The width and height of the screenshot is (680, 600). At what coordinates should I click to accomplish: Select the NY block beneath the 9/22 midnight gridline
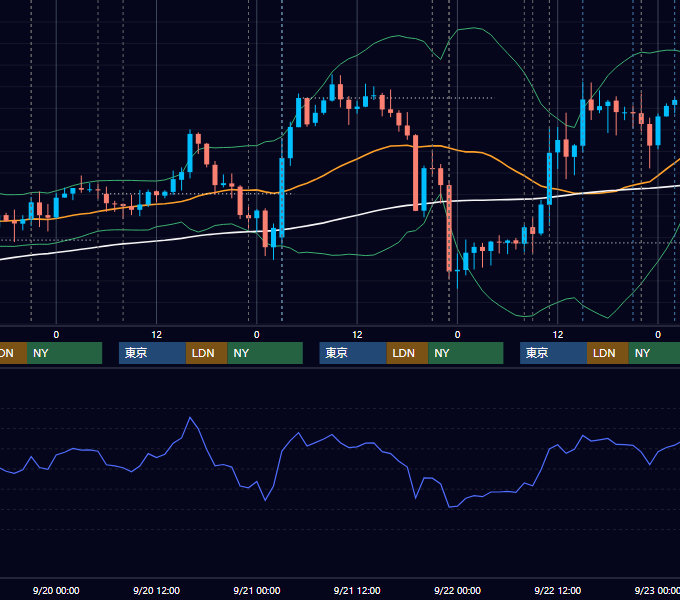point(466,353)
